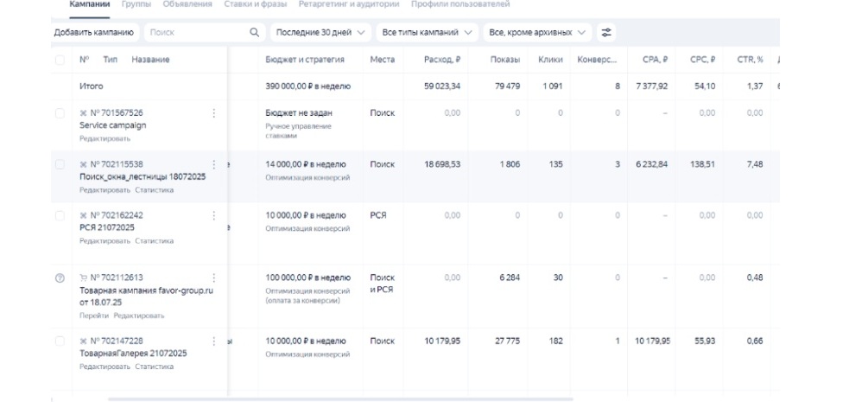
Task: Click the horizontal scrollbar under the table
Action: point(340,399)
